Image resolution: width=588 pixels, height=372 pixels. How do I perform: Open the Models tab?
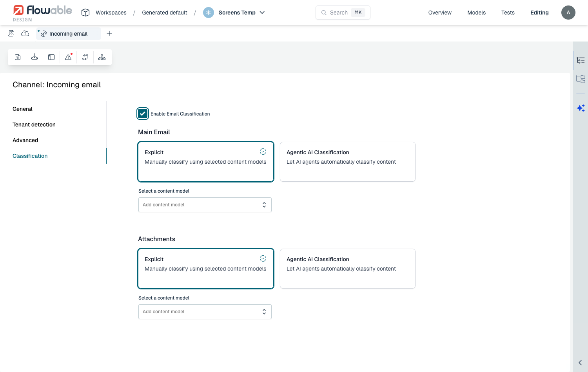[476, 13]
